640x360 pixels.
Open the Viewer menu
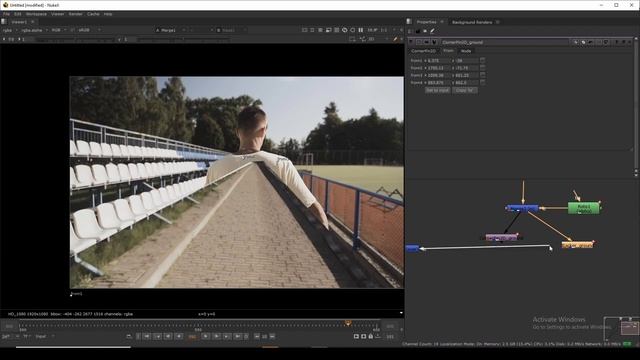pyautogui.click(x=57, y=14)
